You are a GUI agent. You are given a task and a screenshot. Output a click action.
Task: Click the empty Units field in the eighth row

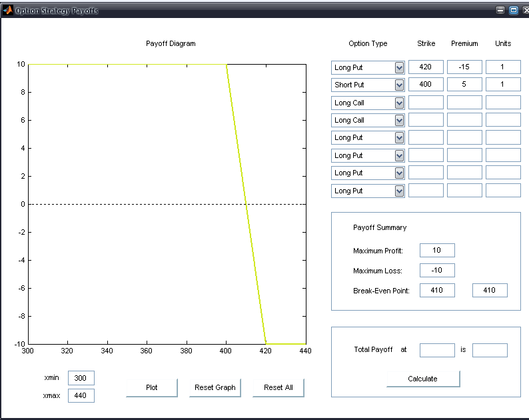pyautogui.click(x=503, y=190)
